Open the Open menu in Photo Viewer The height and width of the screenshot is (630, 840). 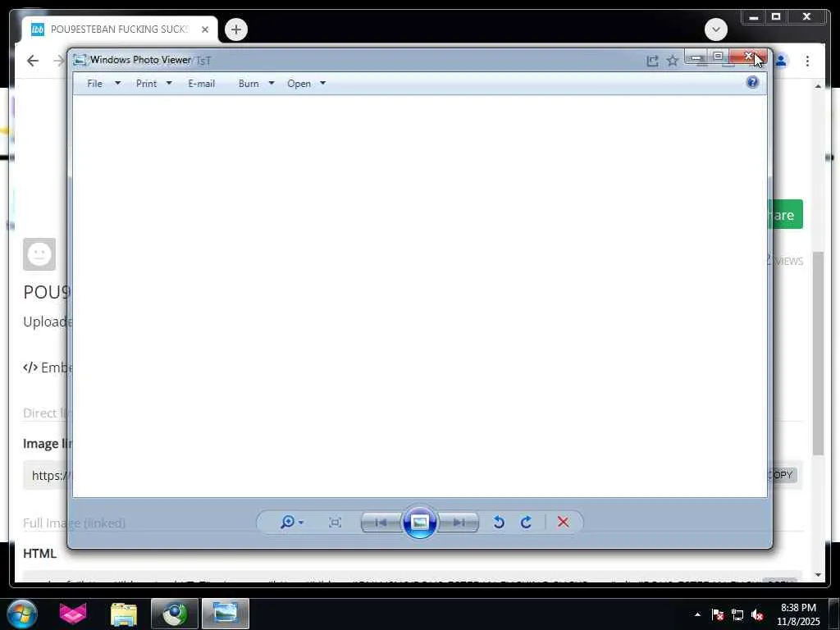tap(299, 84)
